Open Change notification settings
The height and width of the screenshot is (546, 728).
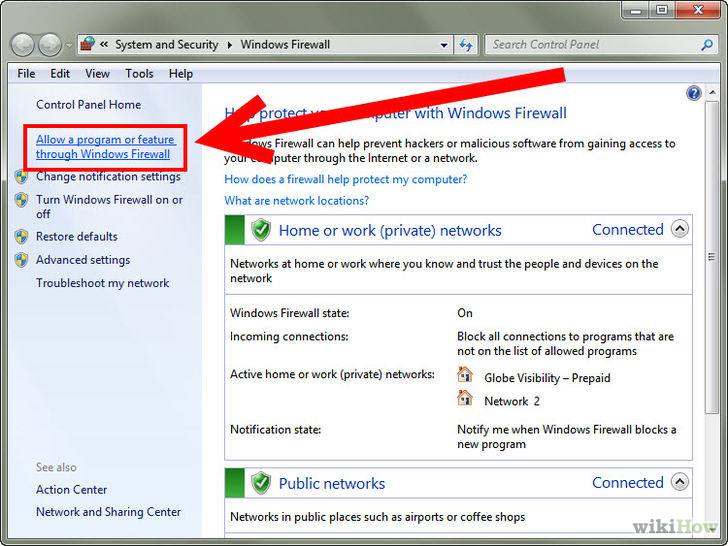click(108, 176)
